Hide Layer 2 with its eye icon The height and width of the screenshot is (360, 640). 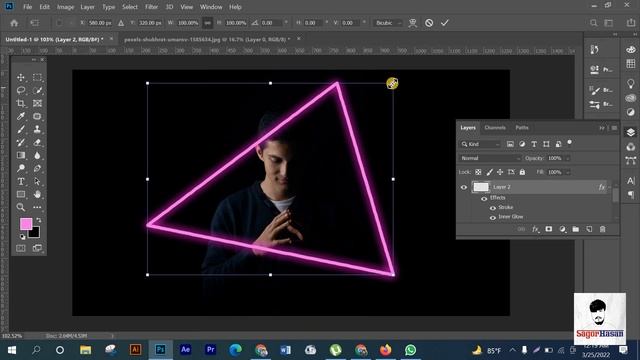pos(464,187)
